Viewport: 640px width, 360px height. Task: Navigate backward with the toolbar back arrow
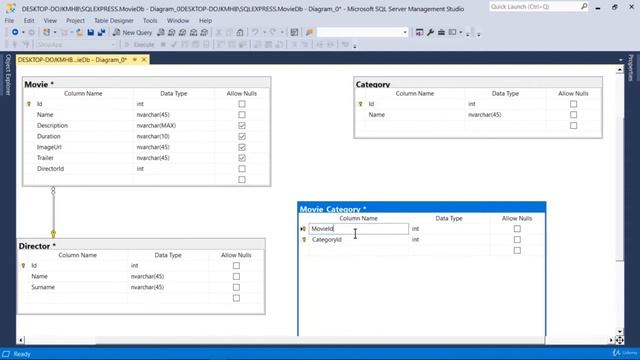click(15, 32)
